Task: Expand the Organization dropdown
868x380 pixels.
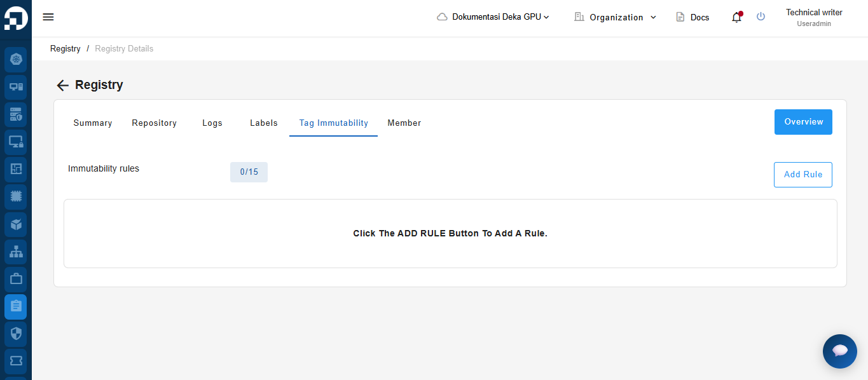Action: (x=615, y=17)
